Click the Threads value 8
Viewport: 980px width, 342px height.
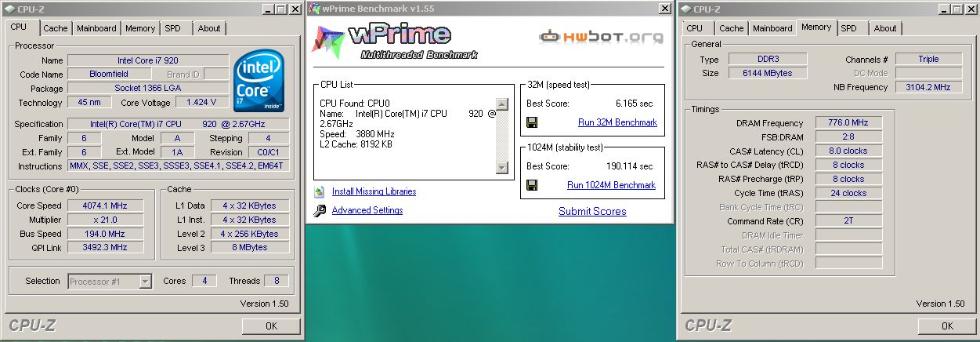pyautogui.click(x=276, y=281)
